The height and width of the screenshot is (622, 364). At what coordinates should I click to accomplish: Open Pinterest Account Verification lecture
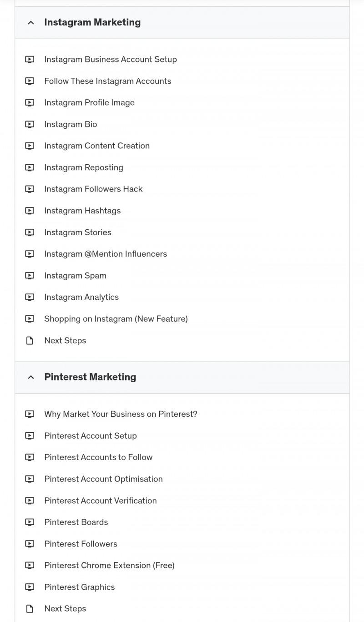point(101,501)
